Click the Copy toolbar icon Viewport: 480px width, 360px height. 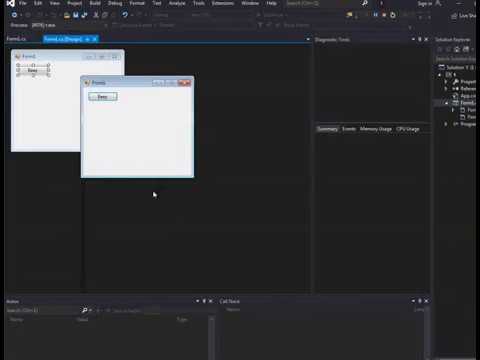click(105, 15)
